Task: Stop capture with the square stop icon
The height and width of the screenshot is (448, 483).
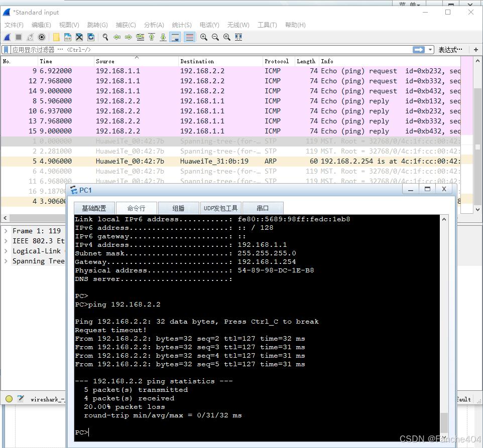Action: pyautogui.click(x=19, y=37)
